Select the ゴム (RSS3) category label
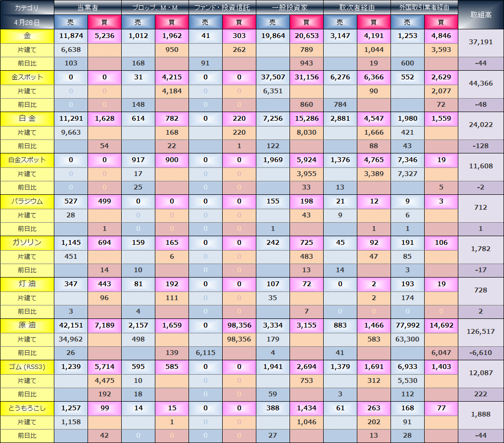 27,367
